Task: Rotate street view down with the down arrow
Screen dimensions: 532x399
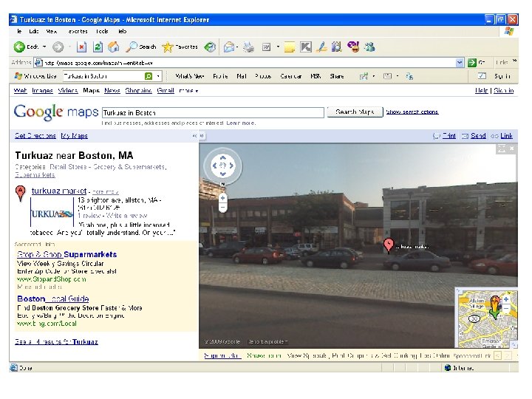Action: 223,174
